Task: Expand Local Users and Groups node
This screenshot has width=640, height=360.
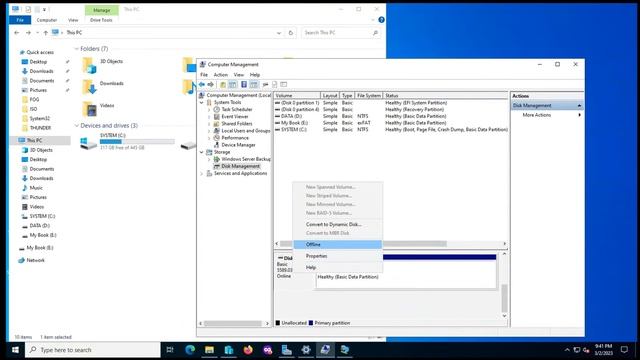Action: pyautogui.click(x=209, y=131)
